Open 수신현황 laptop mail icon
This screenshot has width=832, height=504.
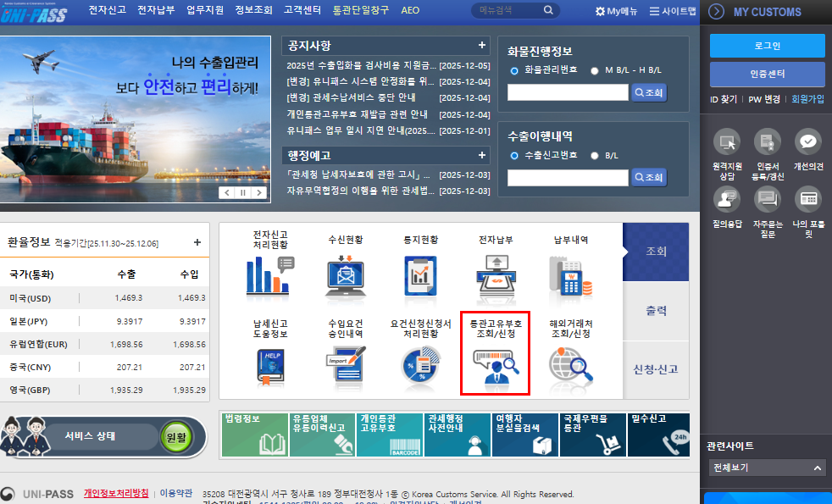click(x=346, y=276)
